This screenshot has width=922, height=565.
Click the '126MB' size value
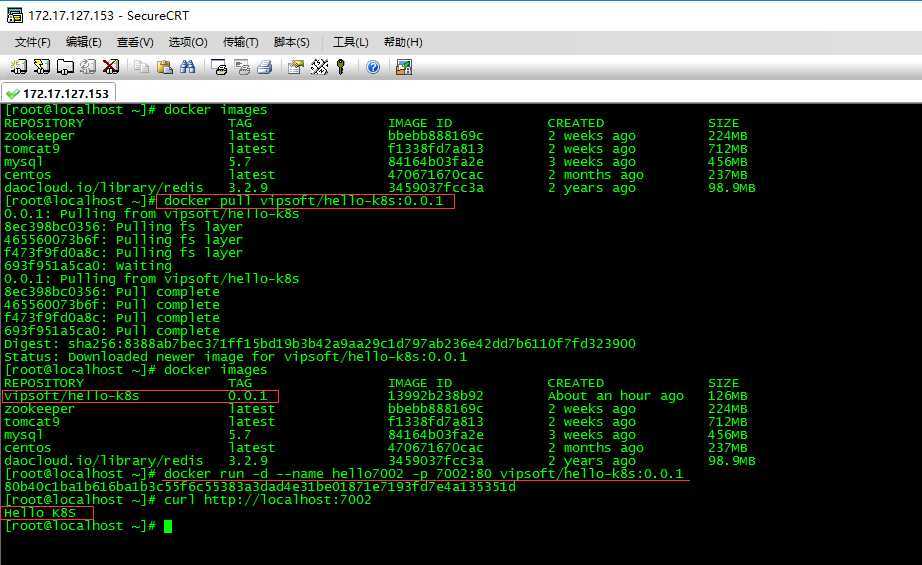tap(728, 396)
